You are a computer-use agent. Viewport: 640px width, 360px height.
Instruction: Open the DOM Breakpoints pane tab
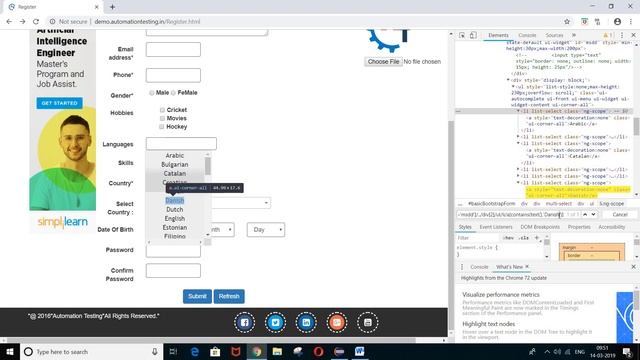pyautogui.click(x=540, y=227)
